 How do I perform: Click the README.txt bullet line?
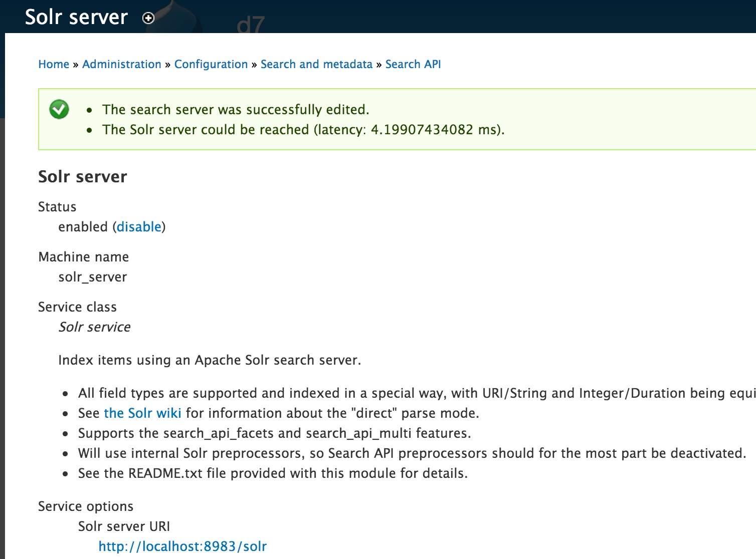pos(273,473)
